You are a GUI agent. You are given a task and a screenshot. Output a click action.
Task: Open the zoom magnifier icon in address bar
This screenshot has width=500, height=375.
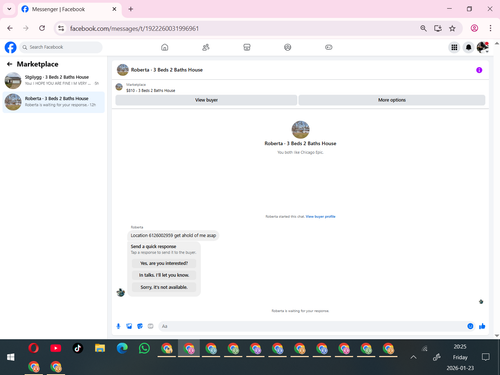coord(423,28)
